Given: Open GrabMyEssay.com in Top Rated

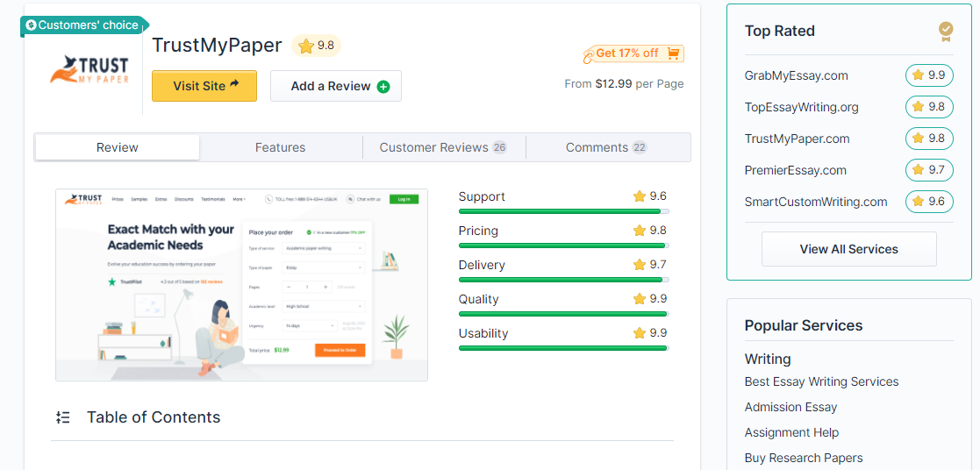Looking at the screenshot, I should click(x=797, y=75).
